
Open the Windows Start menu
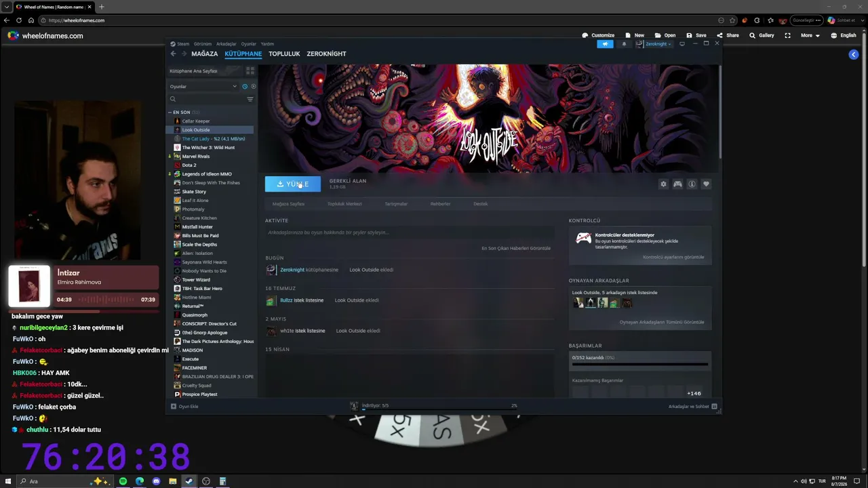[7, 481]
